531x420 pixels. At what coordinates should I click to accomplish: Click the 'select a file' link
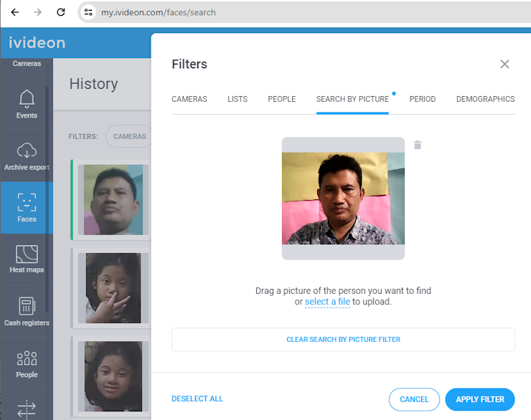[x=327, y=302]
